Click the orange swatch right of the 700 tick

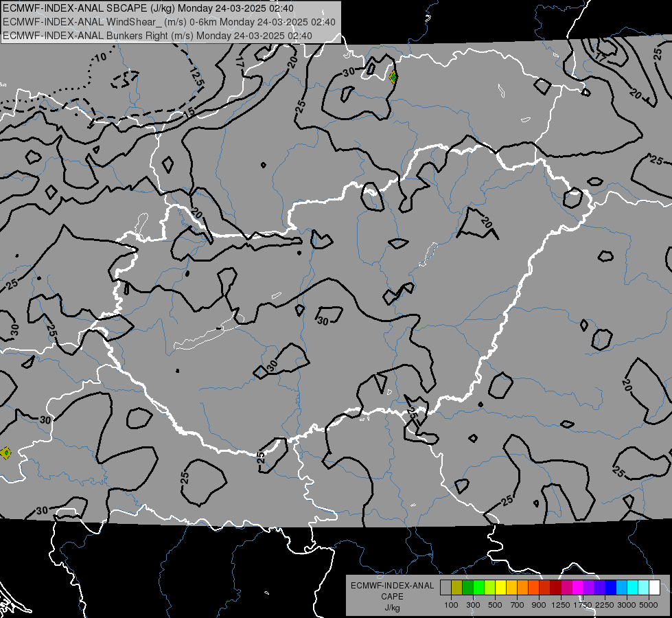[522, 588]
